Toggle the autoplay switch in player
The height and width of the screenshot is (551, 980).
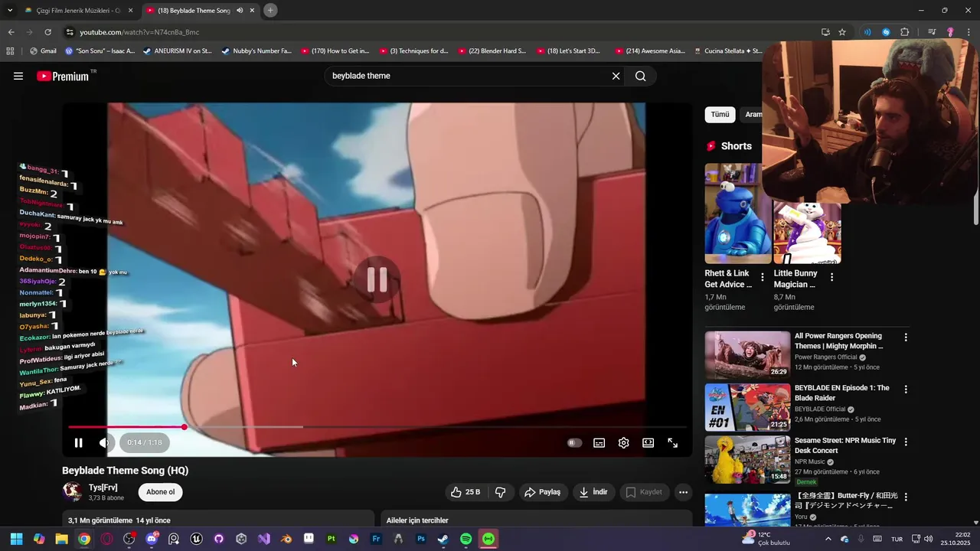tap(574, 442)
